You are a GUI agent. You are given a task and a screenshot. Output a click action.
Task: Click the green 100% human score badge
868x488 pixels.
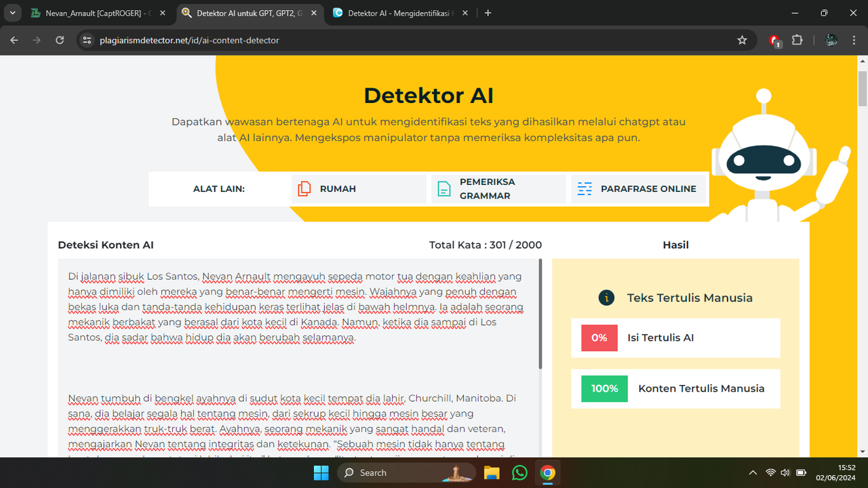pyautogui.click(x=604, y=388)
